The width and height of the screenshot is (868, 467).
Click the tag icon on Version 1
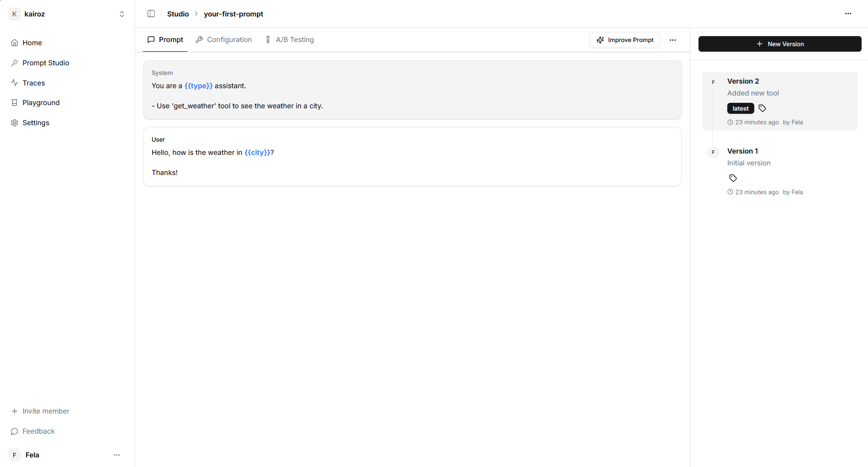click(733, 178)
